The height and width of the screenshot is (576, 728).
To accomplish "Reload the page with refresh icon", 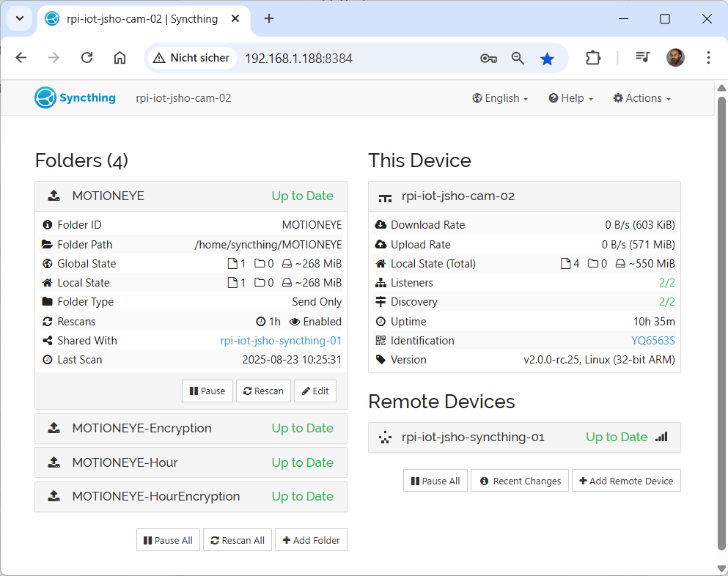I will click(x=87, y=58).
